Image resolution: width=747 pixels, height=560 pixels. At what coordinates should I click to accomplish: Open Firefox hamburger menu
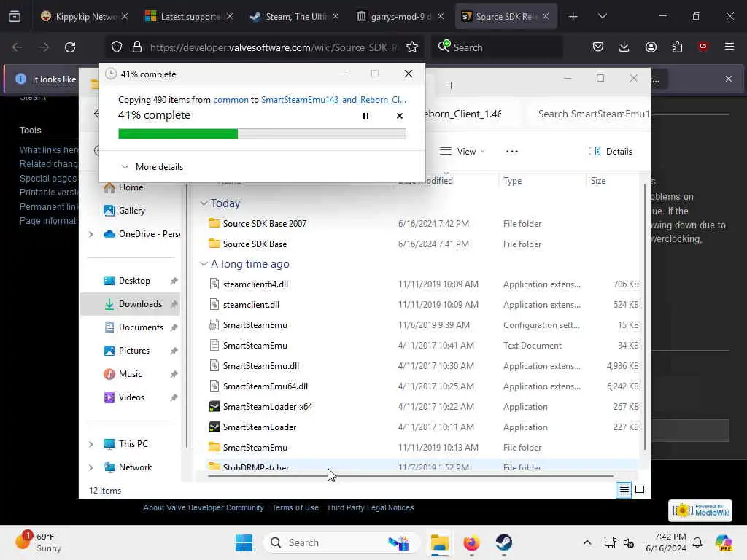coord(729,47)
